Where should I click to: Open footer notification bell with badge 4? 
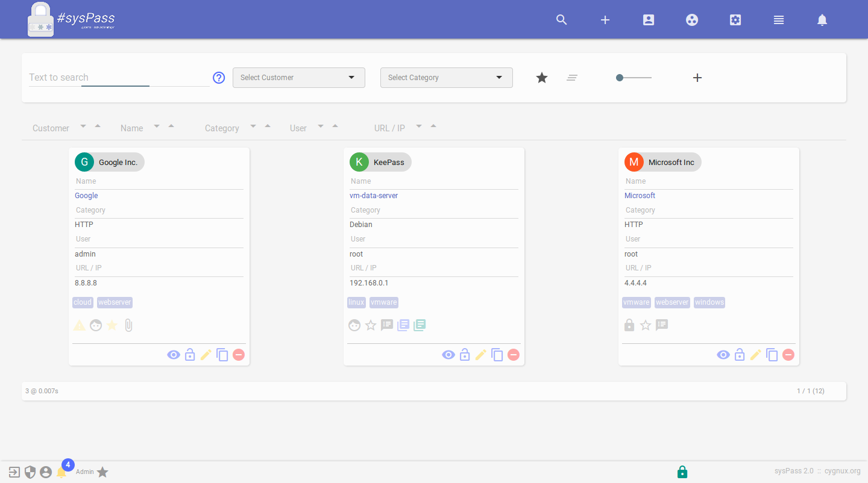click(x=61, y=472)
